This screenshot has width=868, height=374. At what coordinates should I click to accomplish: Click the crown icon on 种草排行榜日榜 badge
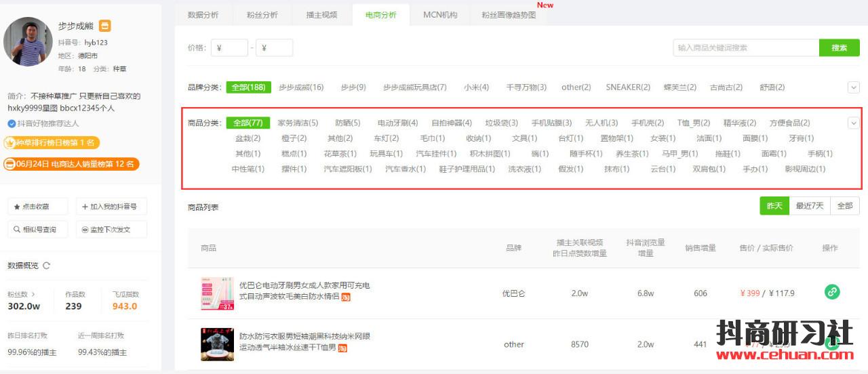(x=9, y=143)
